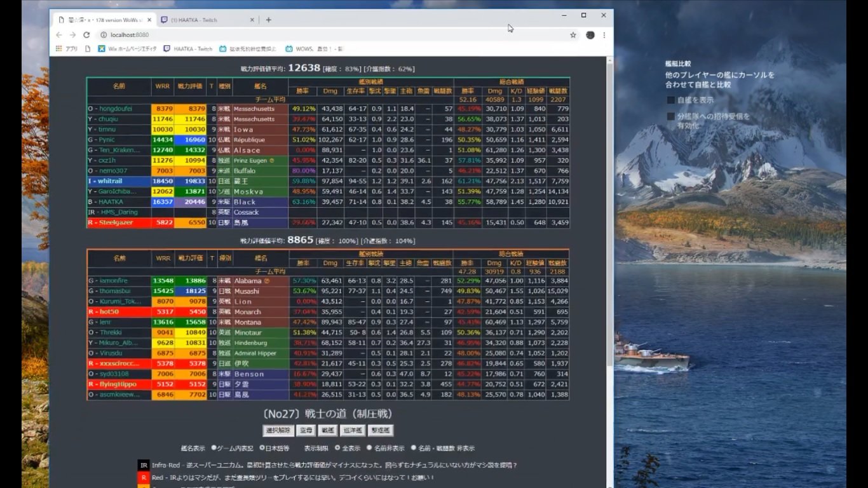
Task: Click the 駆逐艦 destroyer filter button
Action: (380, 430)
